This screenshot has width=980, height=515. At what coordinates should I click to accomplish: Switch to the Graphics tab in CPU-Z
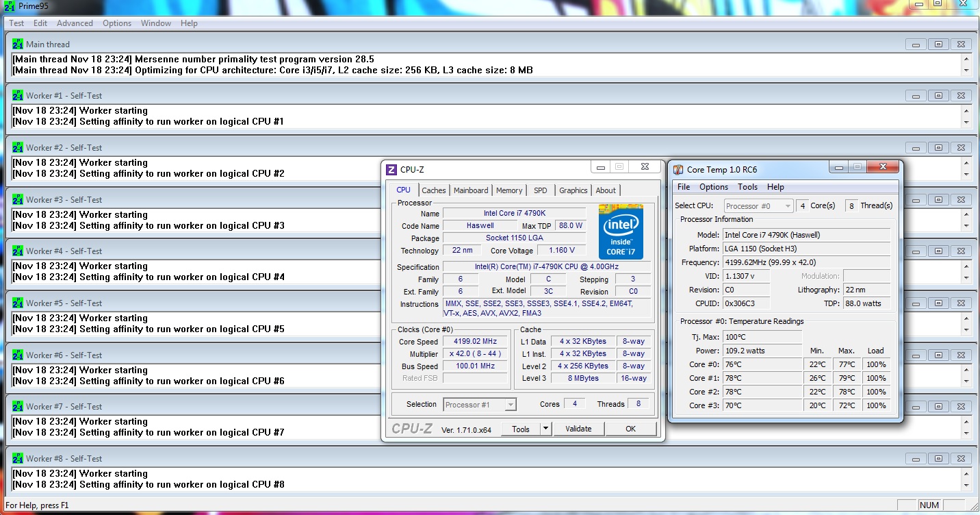pyautogui.click(x=573, y=190)
